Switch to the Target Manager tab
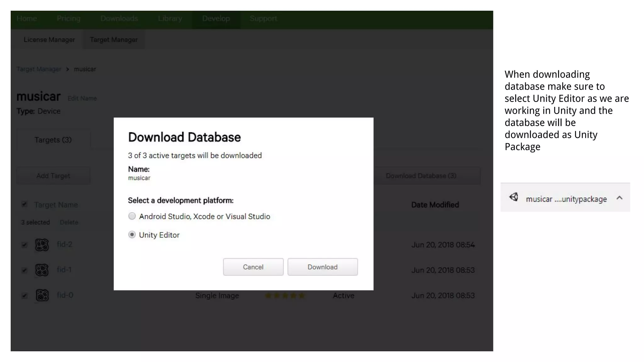Screen dimensions: 644x362 (114, 40)
